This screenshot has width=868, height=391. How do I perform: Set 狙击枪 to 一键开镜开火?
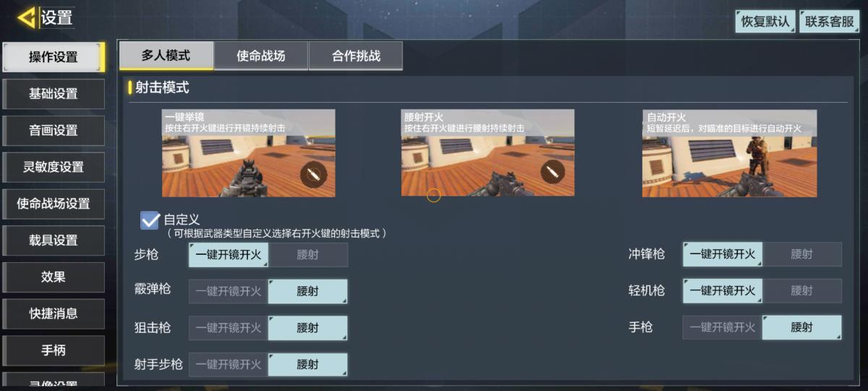(229, 328)
